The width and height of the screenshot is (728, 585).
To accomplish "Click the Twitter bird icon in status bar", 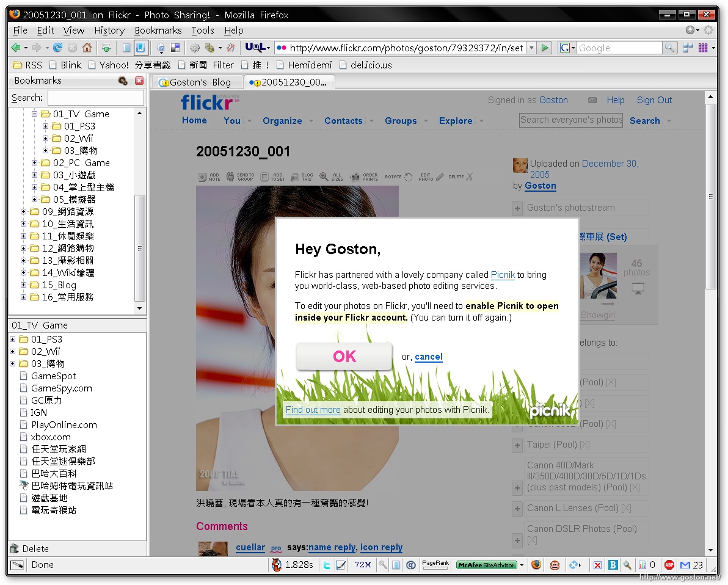I will click(327, 565).
